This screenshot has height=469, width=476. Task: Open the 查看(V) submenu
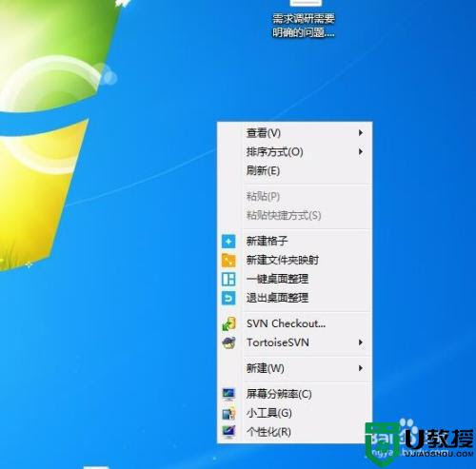pos(294,133)
